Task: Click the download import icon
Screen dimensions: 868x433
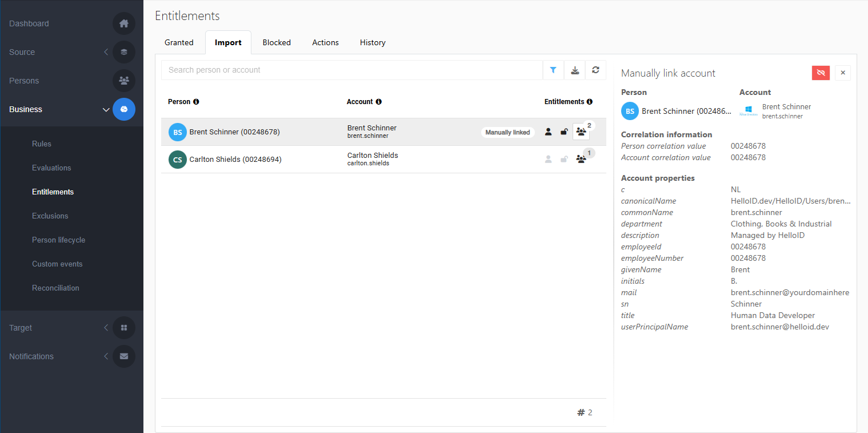Action: (x=575, y=70)
